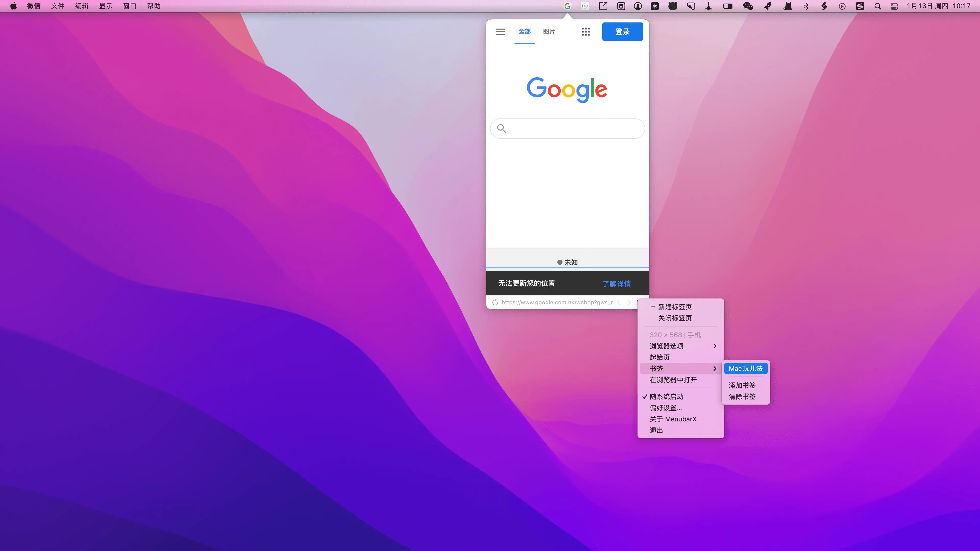The image size is (980, 551).
Task: Click the pill-shaped switch icon in menu bar
Action: pos(728,6)
